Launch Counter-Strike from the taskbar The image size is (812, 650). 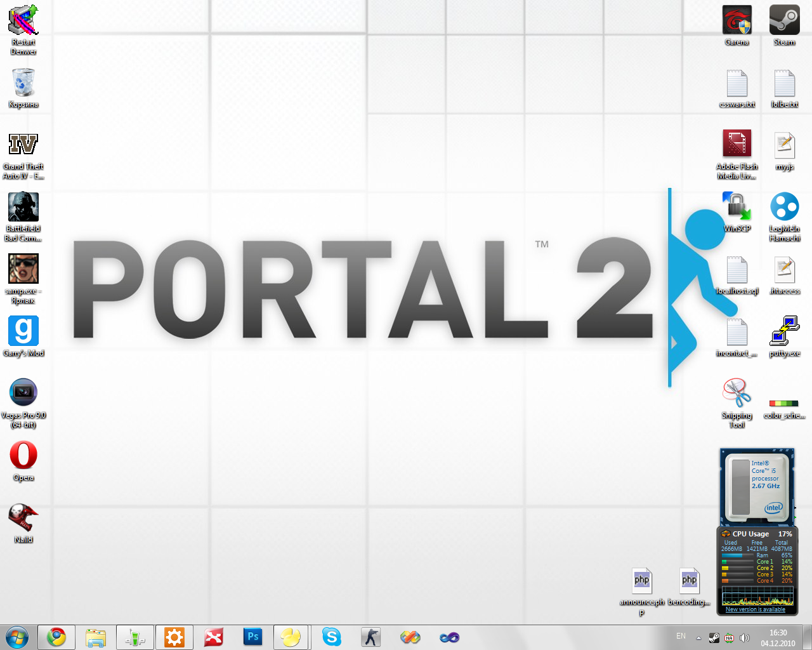tap(371, 637)
